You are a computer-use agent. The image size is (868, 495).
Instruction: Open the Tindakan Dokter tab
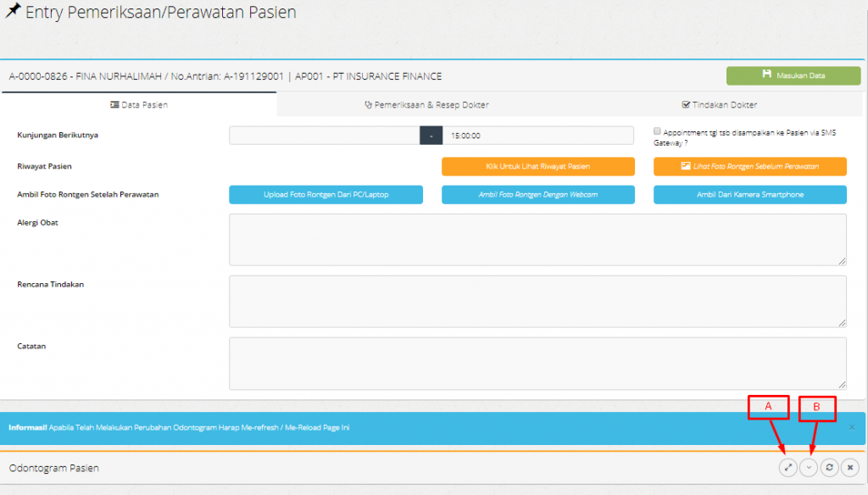click(719, 104)
